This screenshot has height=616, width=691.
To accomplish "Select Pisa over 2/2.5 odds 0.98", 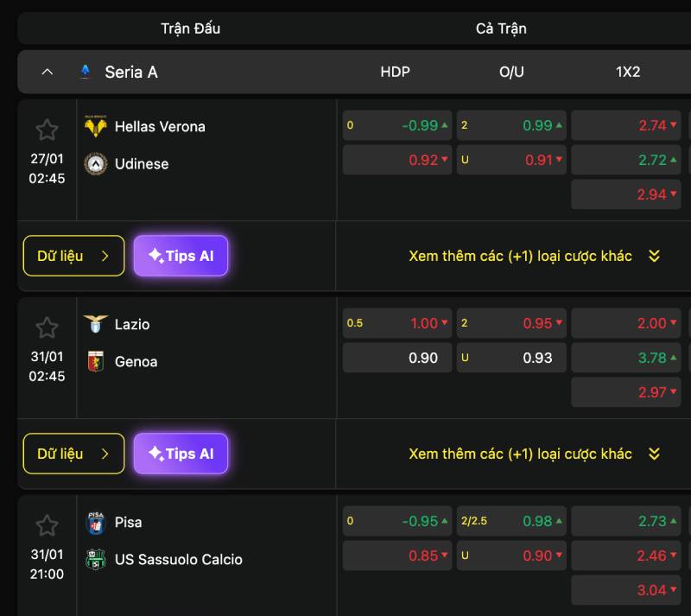I will coord(511,521).
